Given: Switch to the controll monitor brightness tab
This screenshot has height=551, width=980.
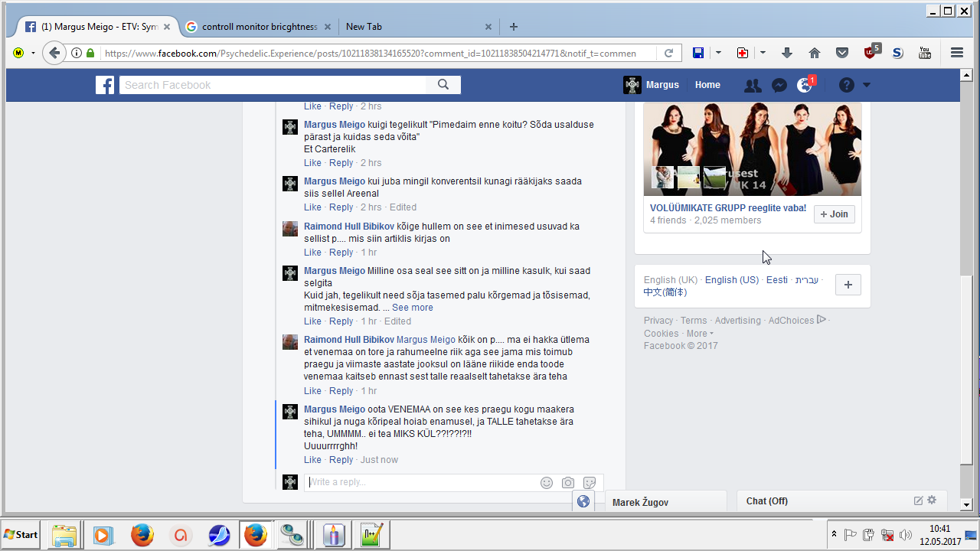Looking at the screenshot, I should (x=260, y=27).
